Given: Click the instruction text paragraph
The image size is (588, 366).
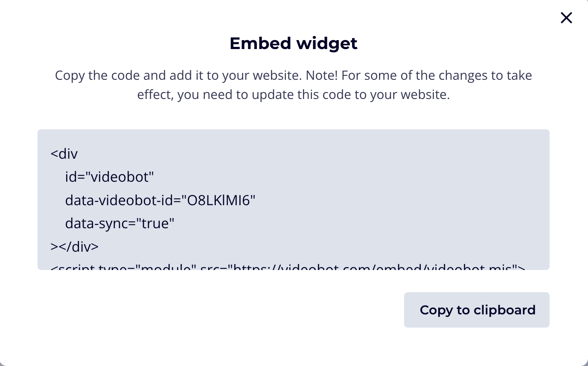Looking at the screenshot, I should click(x=294, y=84).
